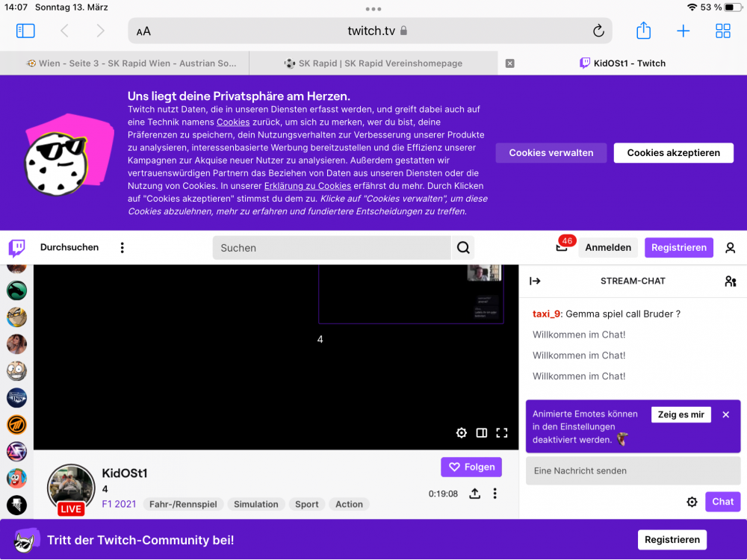747x560 pixels.
Task: Reload the twitch.tv page
Action: pos(598,31)
